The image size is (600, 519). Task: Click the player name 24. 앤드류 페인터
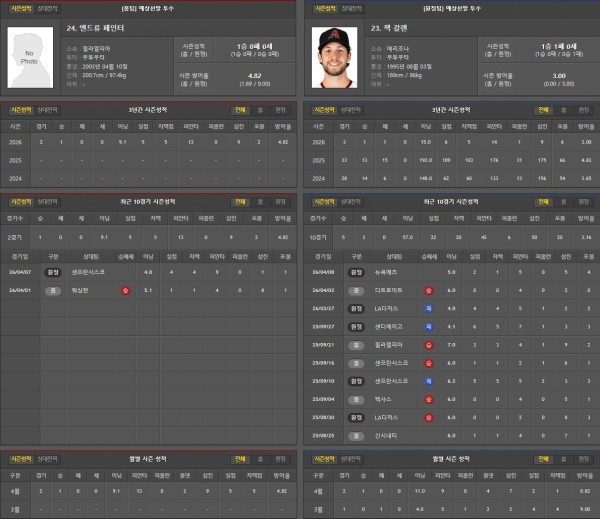[x=96, y=29]
